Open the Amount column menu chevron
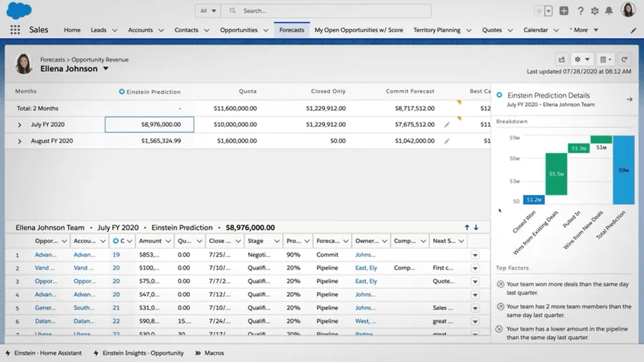This screenshot has height=362, width=644. 168,242
